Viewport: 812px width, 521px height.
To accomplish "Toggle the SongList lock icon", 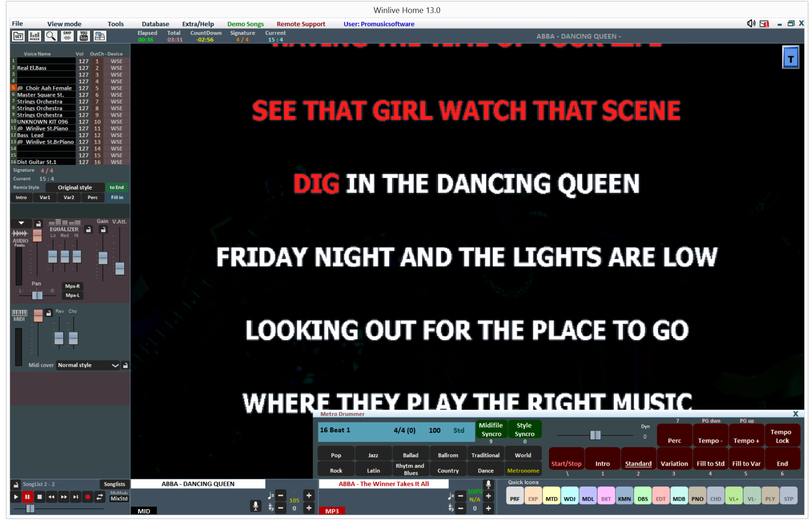I will tap(16, 485).
